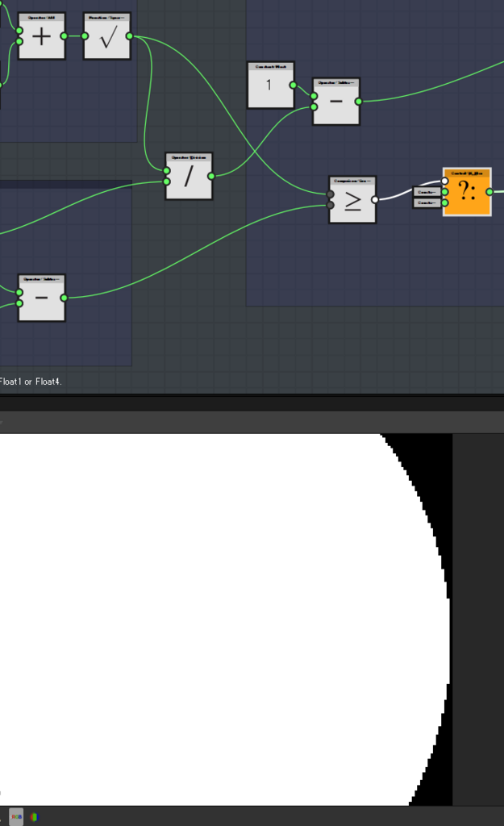This screenshot has width=504, height=826.
Task: Click the input port of the square root node
Action: coord(85,36)
